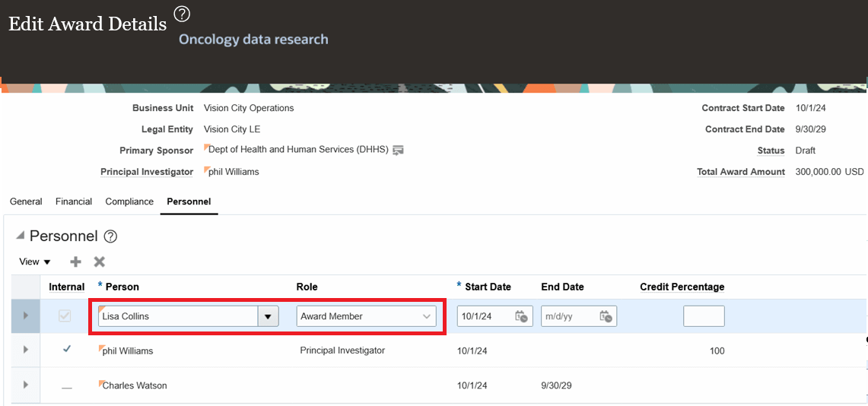Click phil Williams in the header Principal Investigator
The height and width of the screenshot is (406, 868).
click(x=234, y=172)
